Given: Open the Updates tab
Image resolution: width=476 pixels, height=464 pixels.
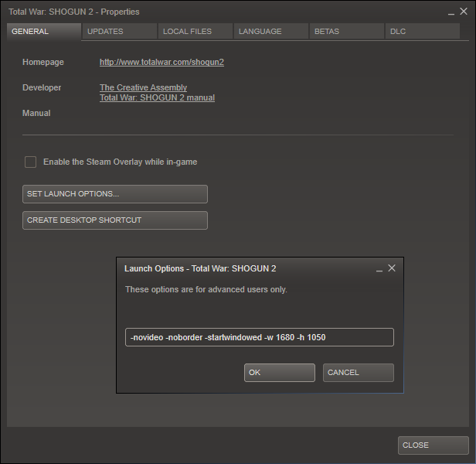Looking at the screenshot, I should 120,31.
